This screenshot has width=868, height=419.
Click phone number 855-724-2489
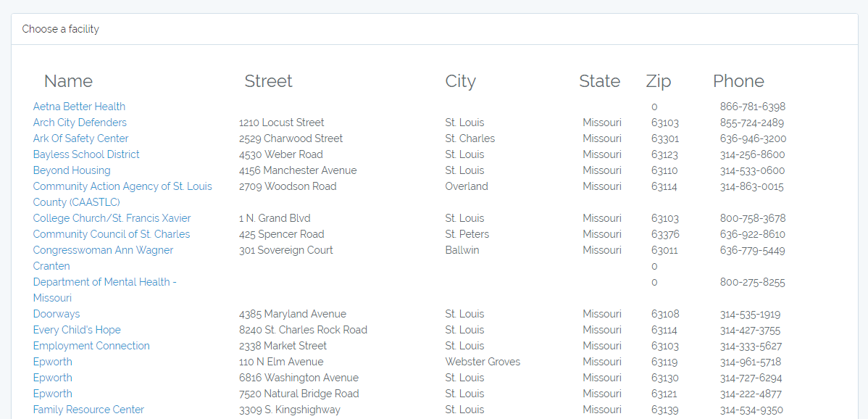point(752,123)
